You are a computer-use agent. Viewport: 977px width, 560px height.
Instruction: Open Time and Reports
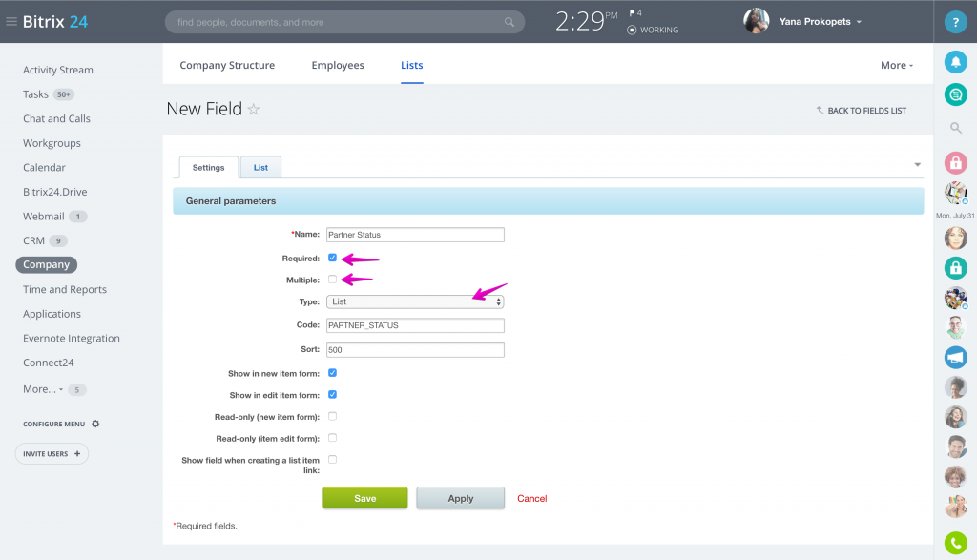[65, 290]
